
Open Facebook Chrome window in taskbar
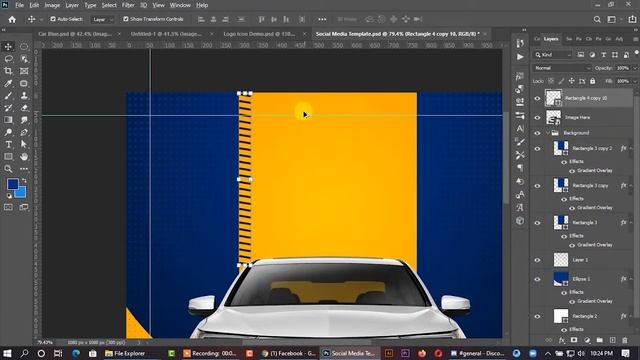[289, 353]
